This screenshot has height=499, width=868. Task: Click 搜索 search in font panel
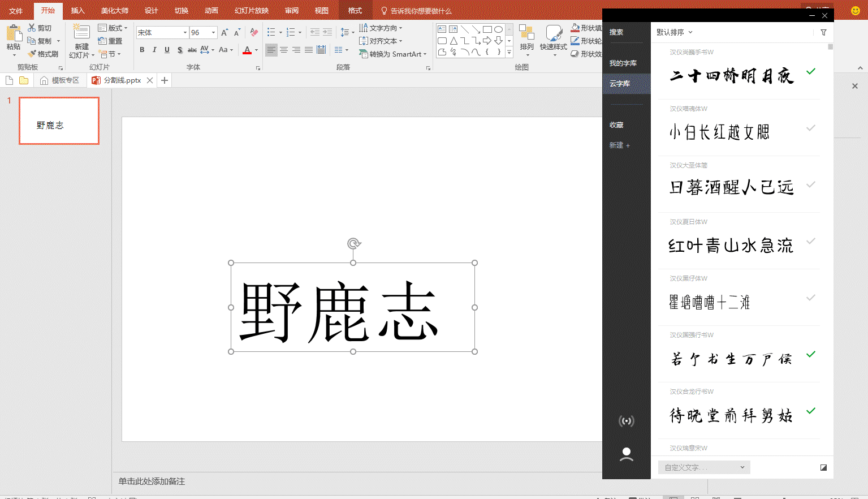(616, 32)
